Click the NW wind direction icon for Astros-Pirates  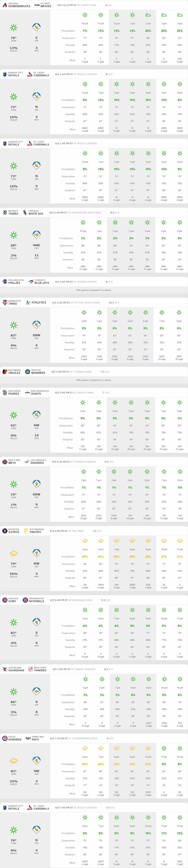click(x=36, y=553)
